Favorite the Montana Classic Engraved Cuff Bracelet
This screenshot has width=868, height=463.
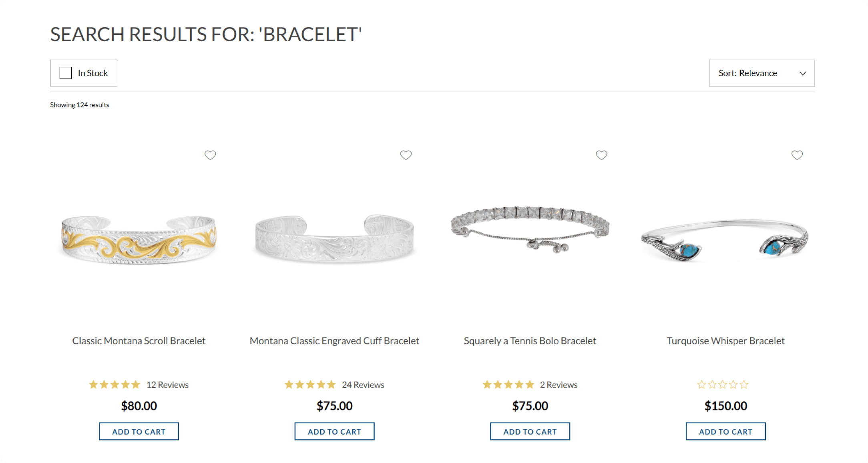(x=406, y=155)
